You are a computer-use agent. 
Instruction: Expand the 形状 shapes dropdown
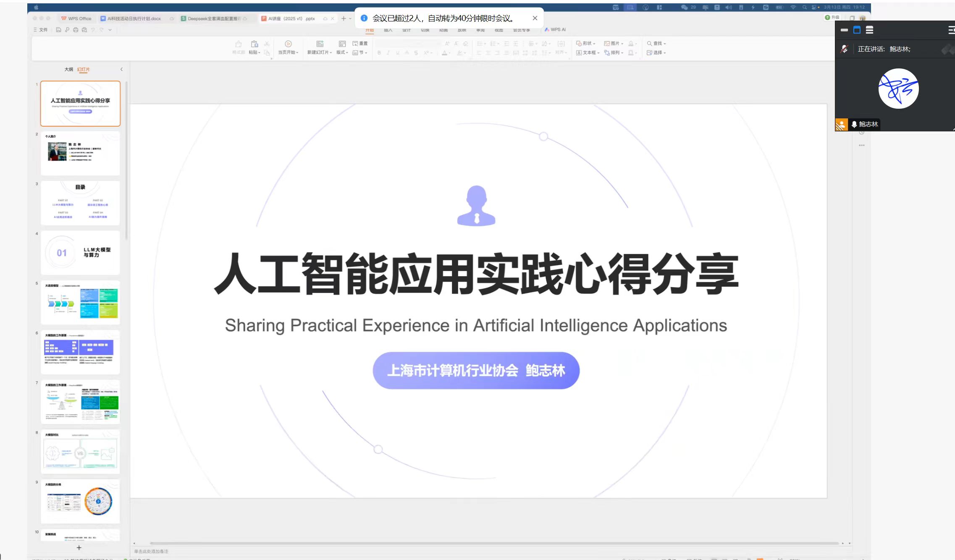[586, 44]
